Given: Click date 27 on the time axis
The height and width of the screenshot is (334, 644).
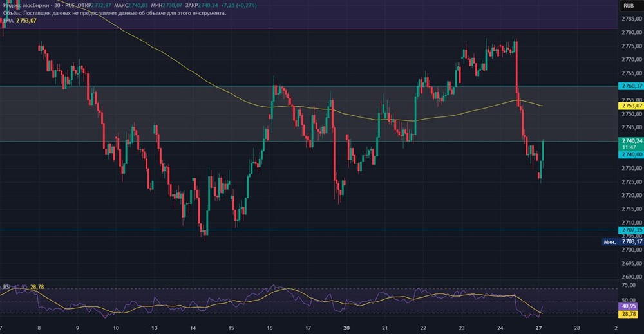Looking at the screenshot, I should pos(539,328).
